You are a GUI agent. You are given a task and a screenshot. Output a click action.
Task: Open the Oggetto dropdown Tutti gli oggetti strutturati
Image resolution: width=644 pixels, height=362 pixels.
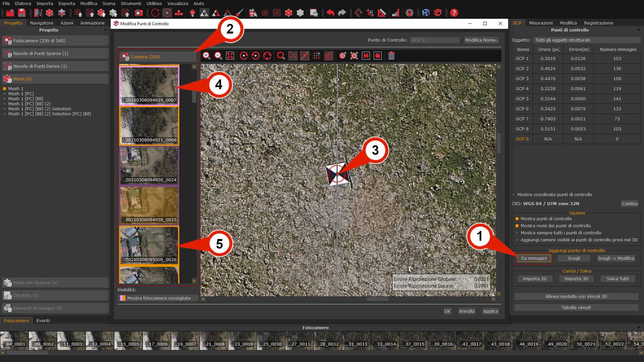(587, 40)
